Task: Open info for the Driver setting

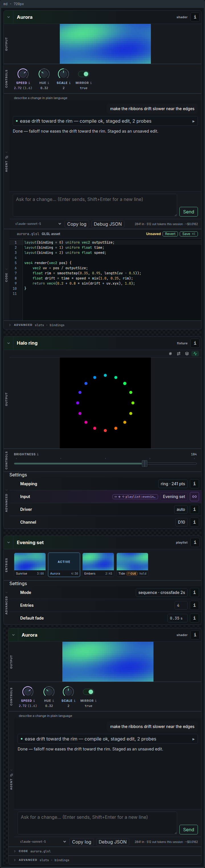Action: (194, 509)
